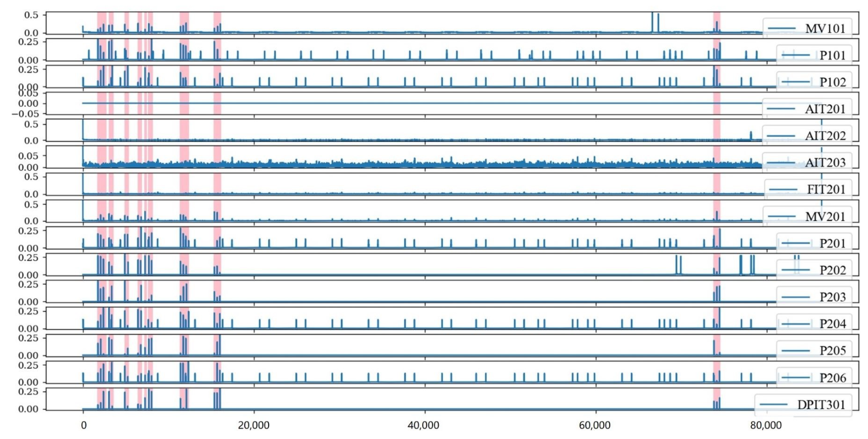Click the P203 legend label
Image resolution: width=868 pixels, height=439 pixels.
(832, 297)
